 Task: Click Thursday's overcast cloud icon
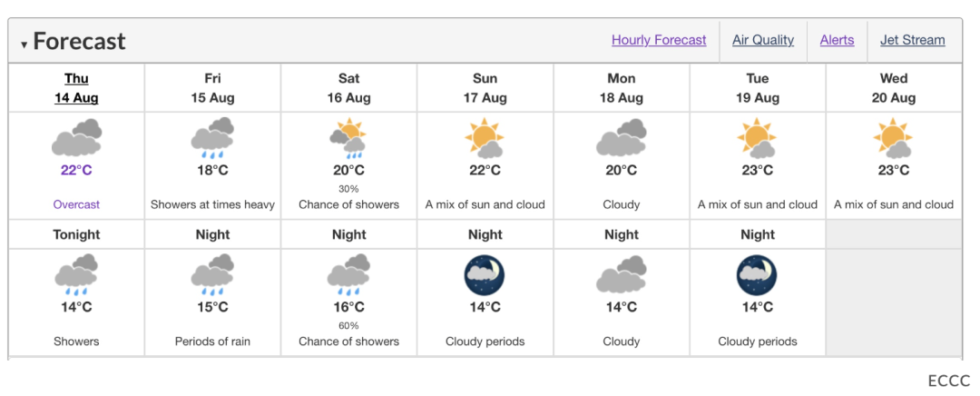point(76,138)
